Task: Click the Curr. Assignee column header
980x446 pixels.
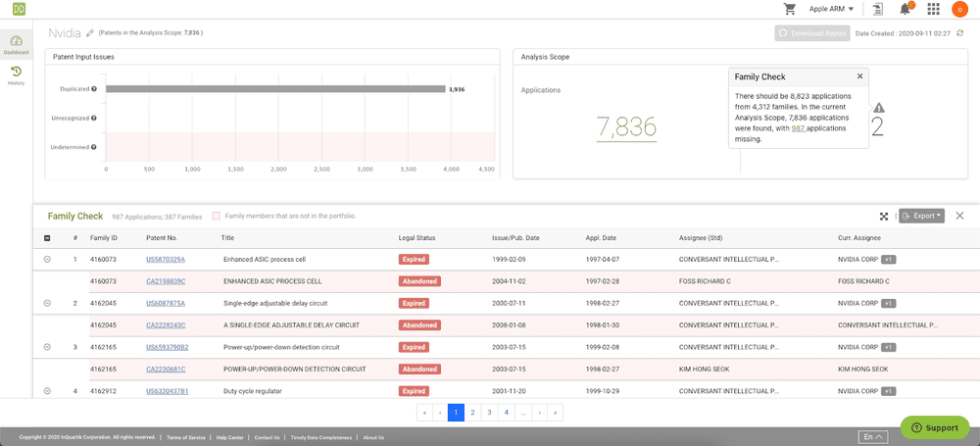Action: 859,237
